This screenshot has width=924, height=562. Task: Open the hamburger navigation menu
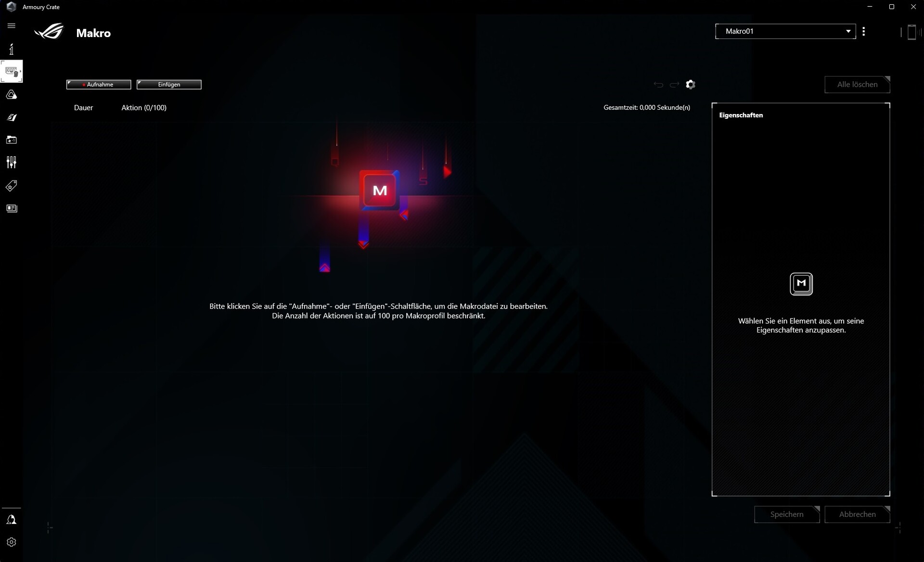[12, 26]
